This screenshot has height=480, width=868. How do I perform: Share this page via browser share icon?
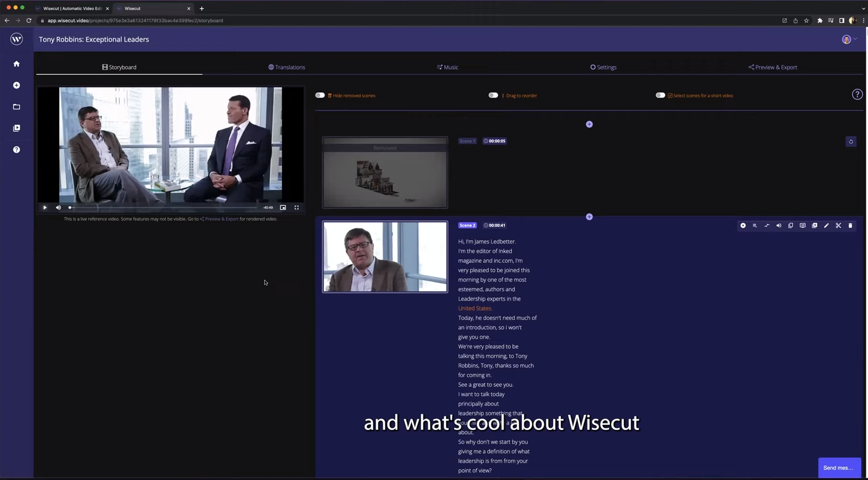point(795,21)
